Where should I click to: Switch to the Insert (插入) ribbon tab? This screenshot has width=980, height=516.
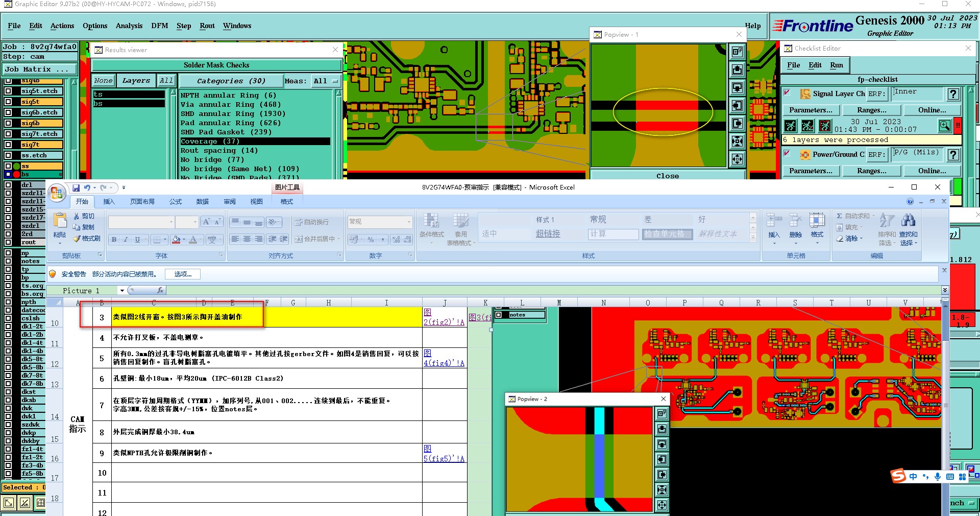click(109, 202)
